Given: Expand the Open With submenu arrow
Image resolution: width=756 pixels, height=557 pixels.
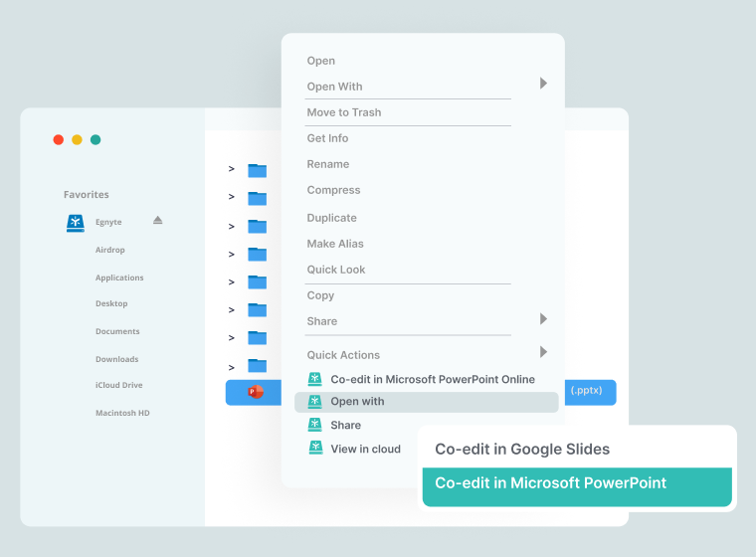Looking at the screenshot, I should 543,84.
